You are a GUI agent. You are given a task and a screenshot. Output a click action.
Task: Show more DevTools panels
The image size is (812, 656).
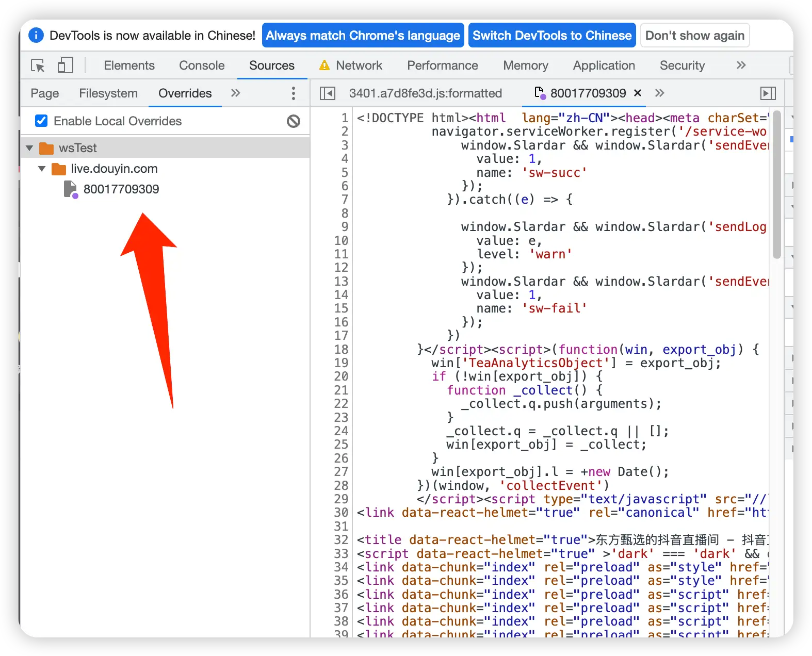pos(741,65)
